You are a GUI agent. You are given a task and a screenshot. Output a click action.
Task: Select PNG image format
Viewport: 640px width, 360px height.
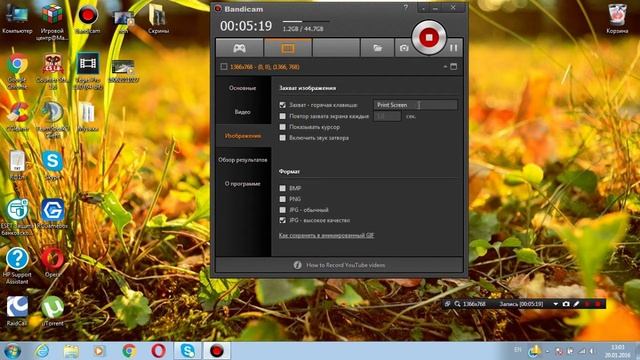click(282, 199)
